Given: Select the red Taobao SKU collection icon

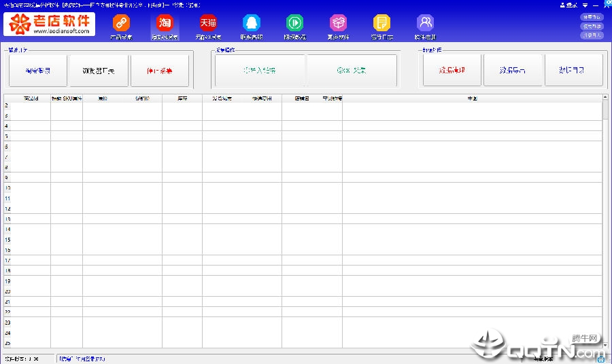Looking at the screenshot, I should click(x=165, y=23).
